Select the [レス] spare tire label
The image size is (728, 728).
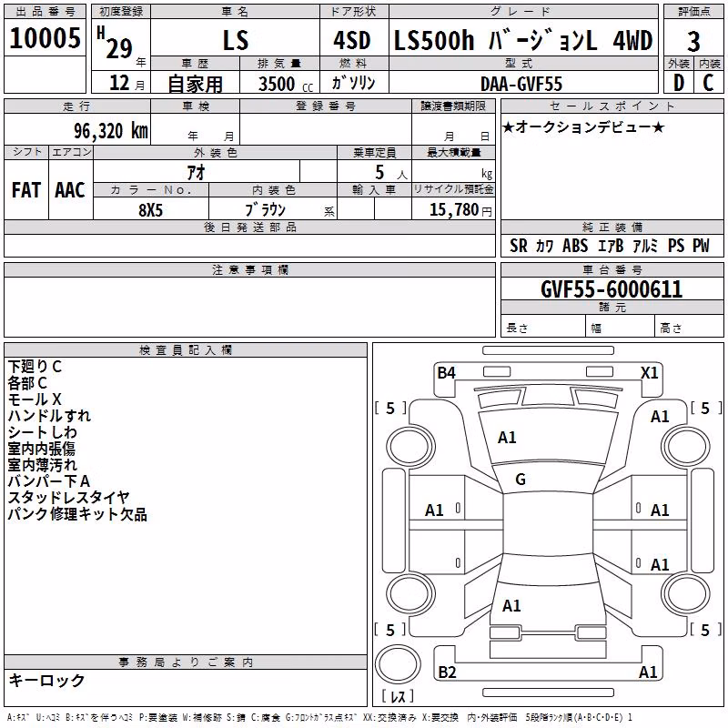pyautogui.click(x=398, y=696)
